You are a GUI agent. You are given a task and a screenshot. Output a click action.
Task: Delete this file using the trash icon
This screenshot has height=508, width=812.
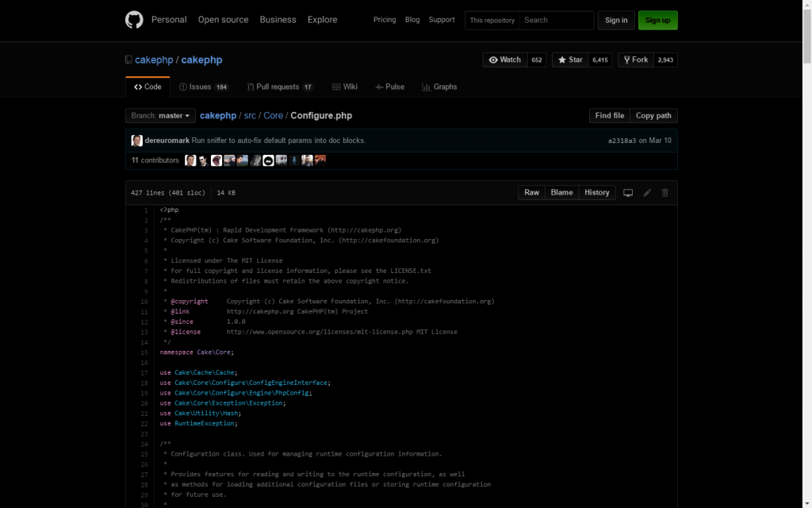pos(665,193)
